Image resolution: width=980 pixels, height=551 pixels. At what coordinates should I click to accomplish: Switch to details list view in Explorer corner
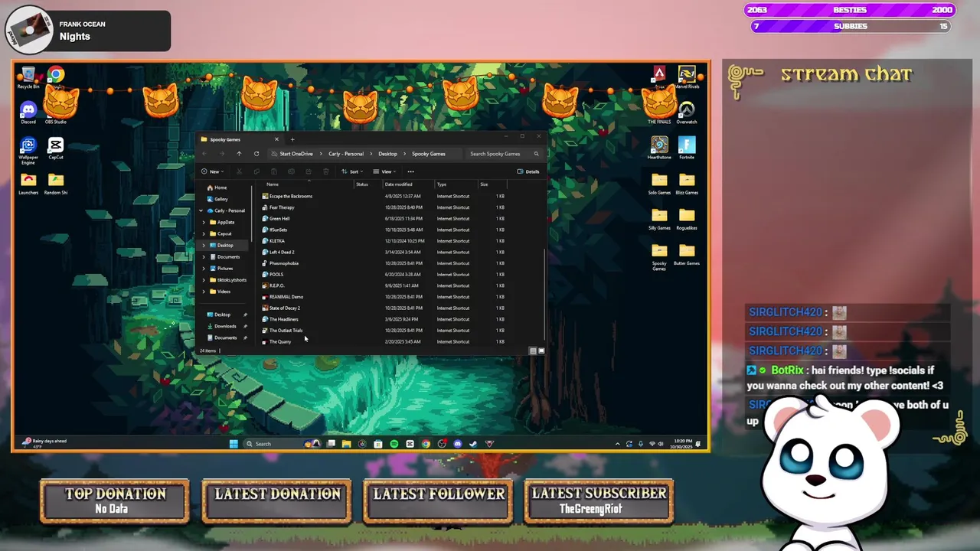tap(533, 350)
